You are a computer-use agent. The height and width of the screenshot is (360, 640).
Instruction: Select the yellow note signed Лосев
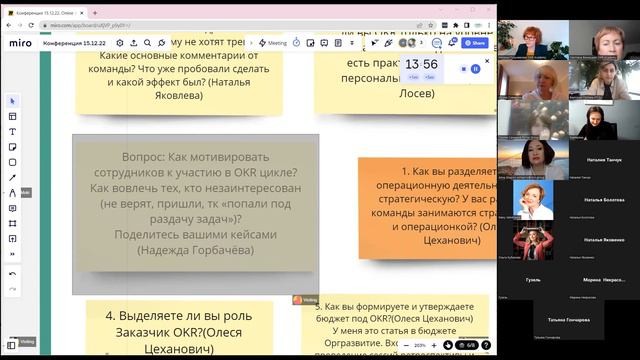405,73
